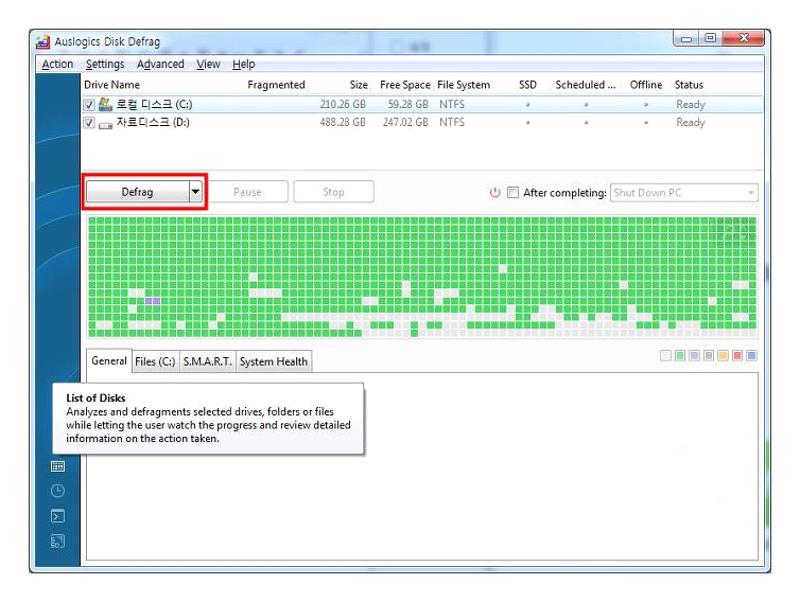Click NTFS in the D: drive row
Image resolution: width=800 pixels, height=602 pixels.
(x=452, y=122)
